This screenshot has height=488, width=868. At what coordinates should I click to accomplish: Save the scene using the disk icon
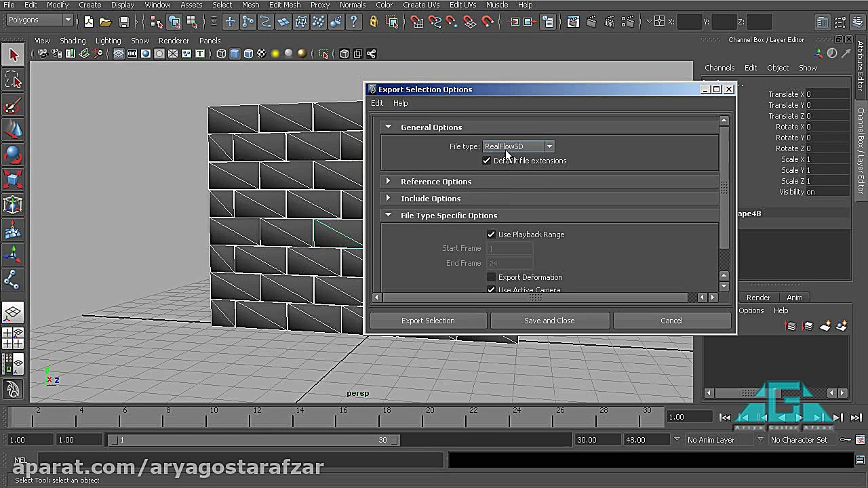[124, 22]
